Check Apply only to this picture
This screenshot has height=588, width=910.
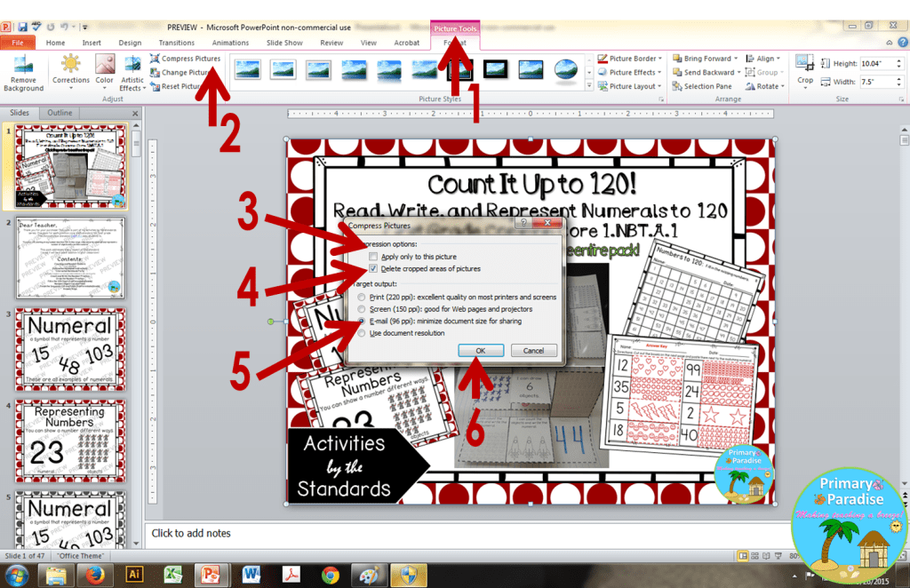click(x=373, y=257)
